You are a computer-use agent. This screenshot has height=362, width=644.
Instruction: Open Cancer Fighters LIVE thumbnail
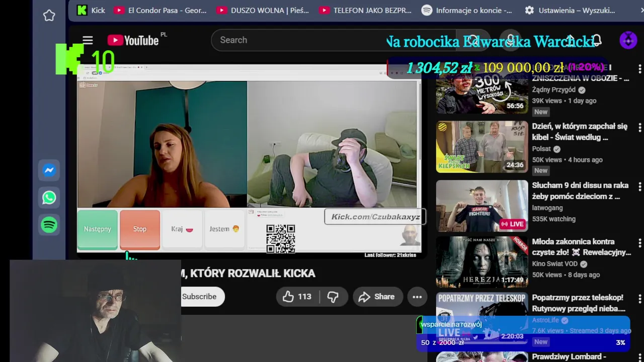[x=482, y=206]
